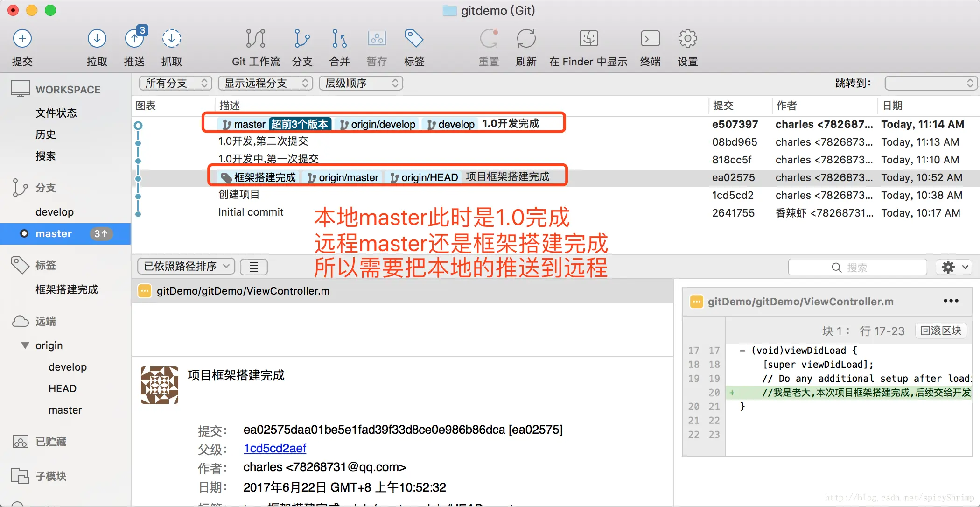980x507 pixels.
Task: Click the 提交 commit icon
Action: [x=22, y=38]
